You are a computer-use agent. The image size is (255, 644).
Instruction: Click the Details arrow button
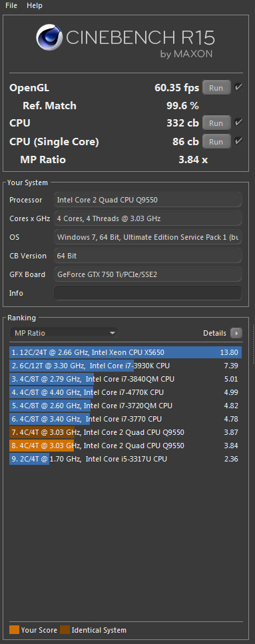click(x=236, y=333)
